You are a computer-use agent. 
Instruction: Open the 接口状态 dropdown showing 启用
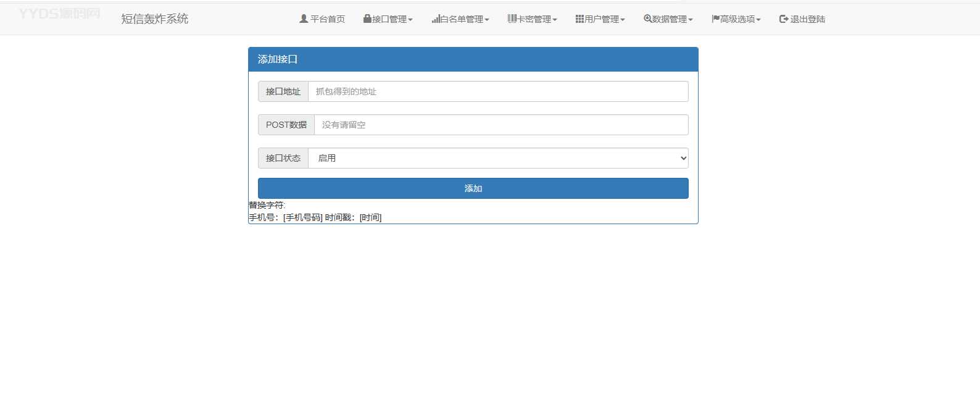click(497, 158)
